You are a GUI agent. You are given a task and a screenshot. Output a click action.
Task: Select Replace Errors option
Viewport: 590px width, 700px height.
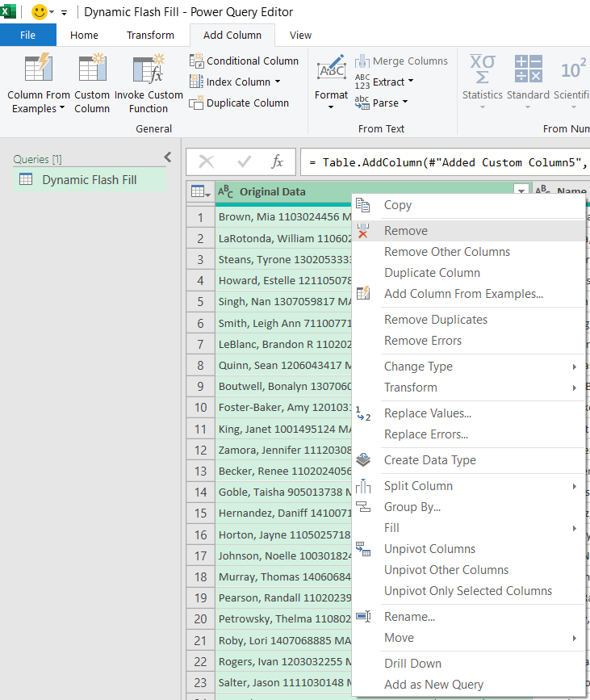coord(469,434)
